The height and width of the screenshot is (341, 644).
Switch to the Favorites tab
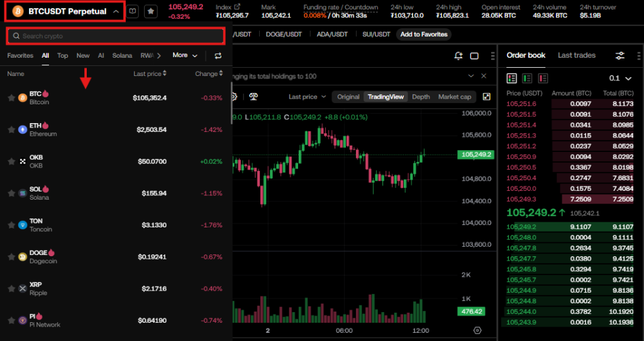20,55
